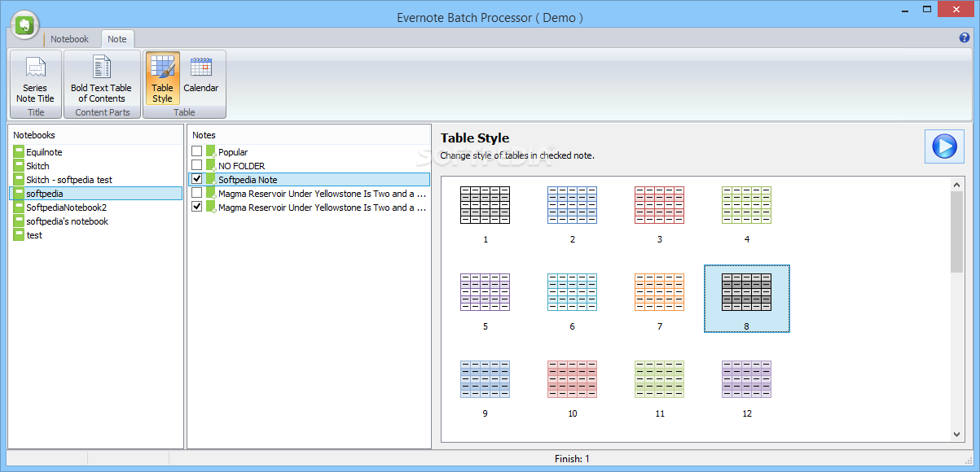Image resolution: width=980 pixels, height=472 pixels.
Task: Click the green icon beside test notebook
Action: coord(19,235)
